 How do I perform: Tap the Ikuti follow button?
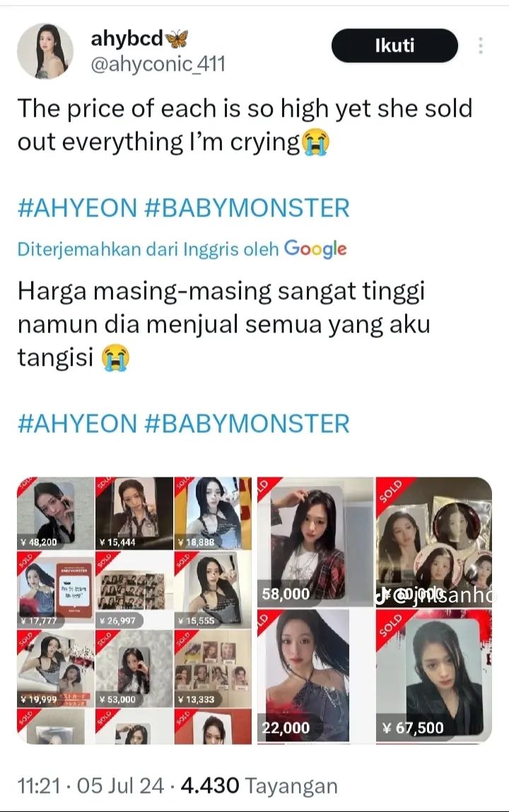[394, 45]
